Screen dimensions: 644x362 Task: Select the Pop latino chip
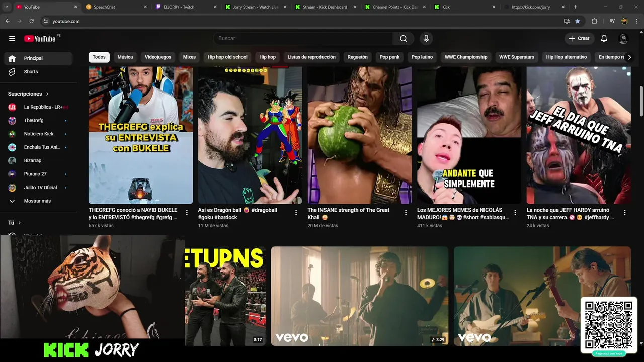click(422, 57)
